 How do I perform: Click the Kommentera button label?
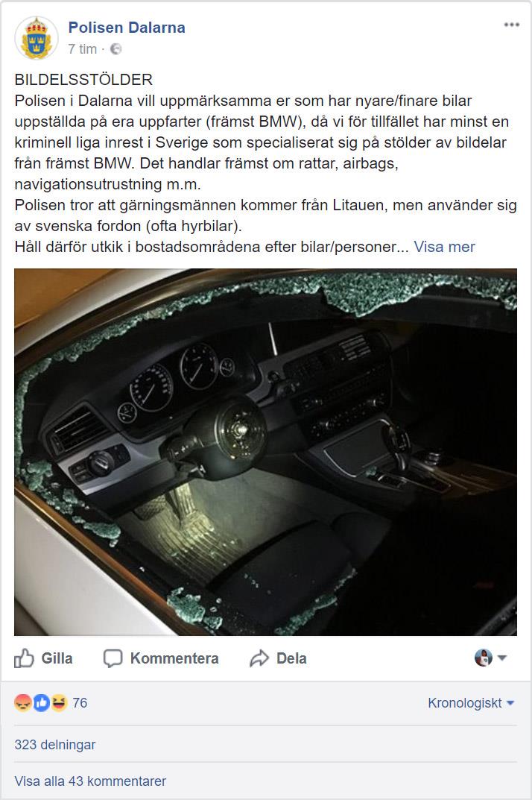[174, 658]
